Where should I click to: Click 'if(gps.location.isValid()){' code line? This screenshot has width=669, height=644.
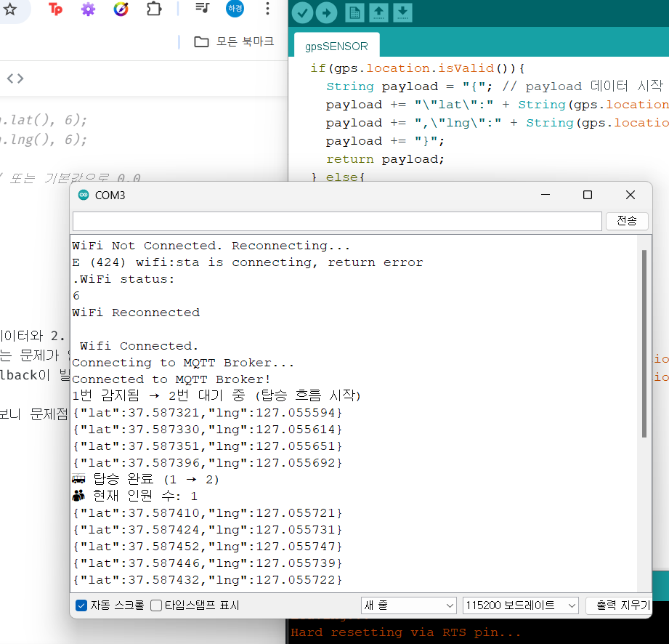click(417, 68)
